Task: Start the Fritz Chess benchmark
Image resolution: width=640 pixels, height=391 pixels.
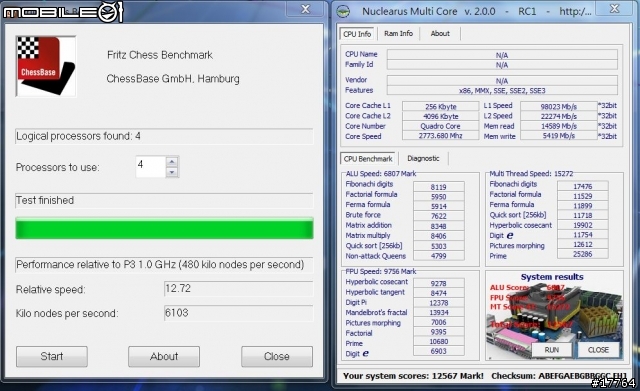Action: (x=52, y=356)
